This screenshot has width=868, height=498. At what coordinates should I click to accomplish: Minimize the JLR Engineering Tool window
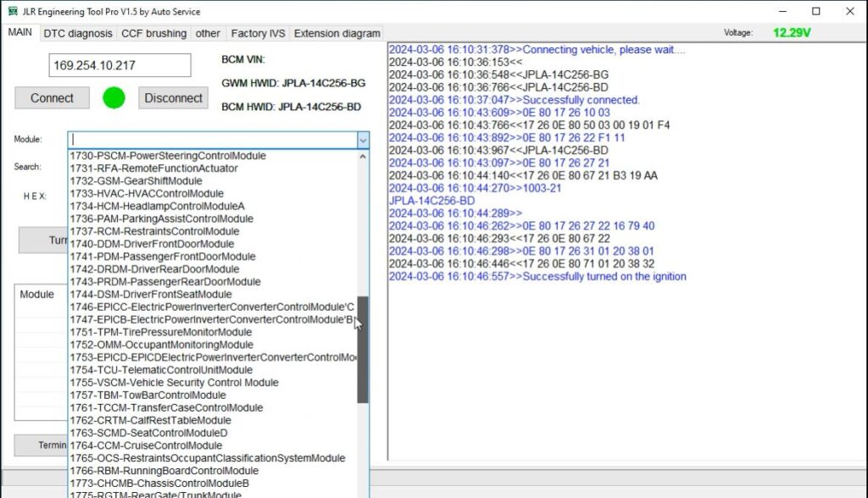coord(782,11)
